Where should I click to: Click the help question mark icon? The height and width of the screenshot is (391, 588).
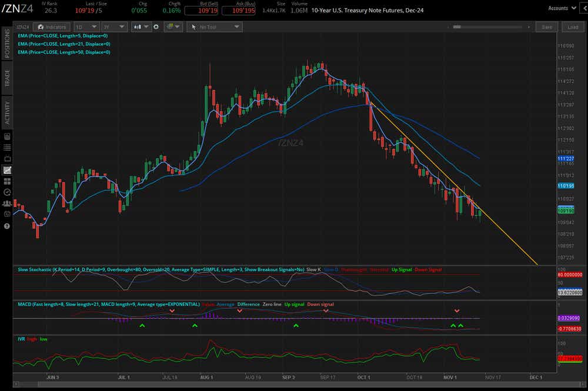(x=7, y=226)
